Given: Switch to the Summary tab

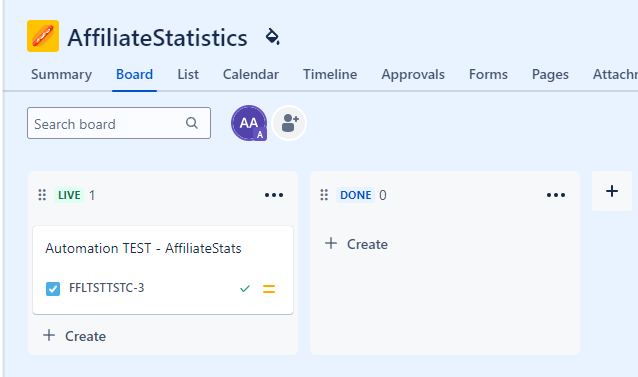Looking at the screenshot, I should (61, 74).
